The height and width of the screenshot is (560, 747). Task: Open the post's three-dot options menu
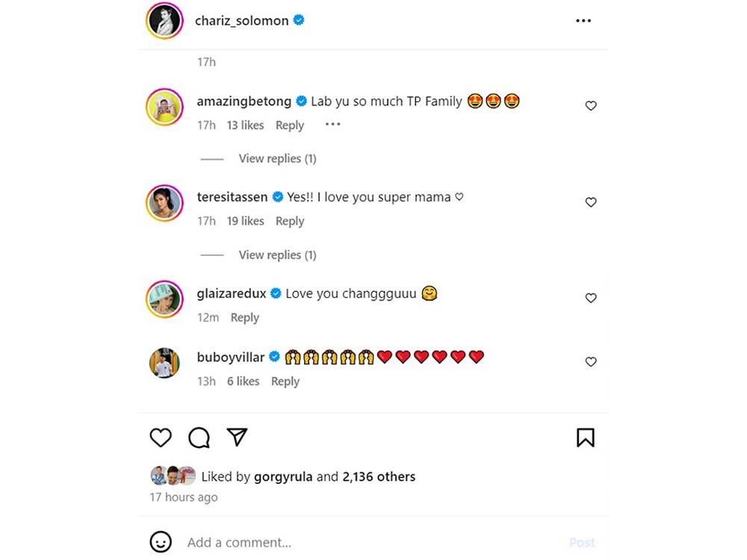point(583,21)
